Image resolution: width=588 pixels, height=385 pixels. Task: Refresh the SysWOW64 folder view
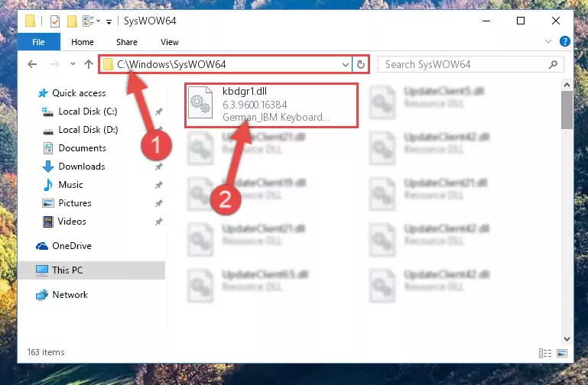[x=360, y=65]
